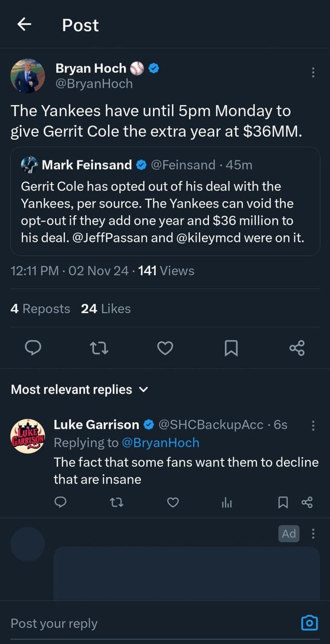Reply to Bryan Hoch's post
The width and height of the screenshot is (330, 644).
[33, 349]
